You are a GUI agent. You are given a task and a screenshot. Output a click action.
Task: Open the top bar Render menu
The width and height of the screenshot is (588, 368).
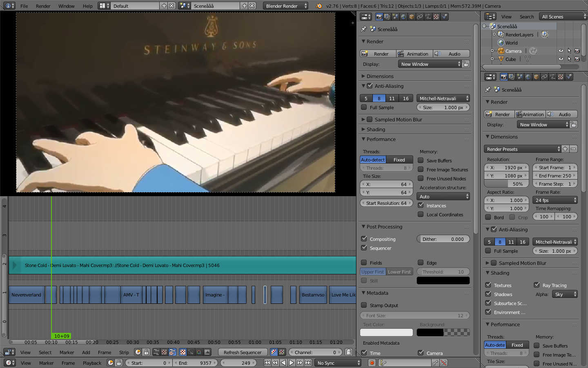pos(43,6)
